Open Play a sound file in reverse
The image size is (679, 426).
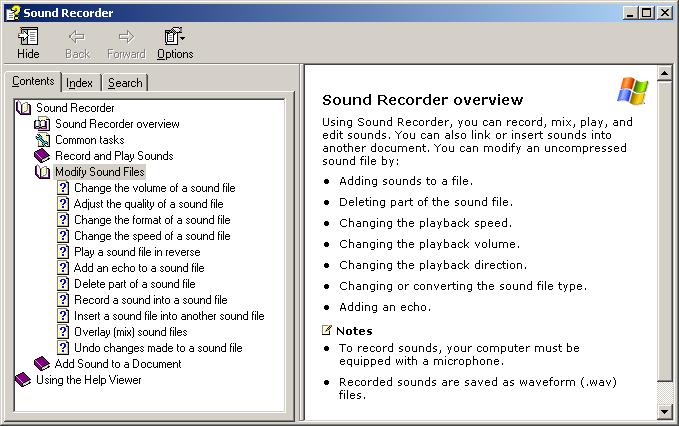point(137,252)
